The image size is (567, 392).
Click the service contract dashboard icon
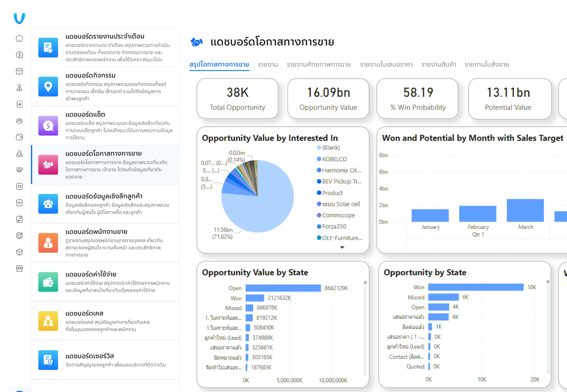tap(48, 360)
